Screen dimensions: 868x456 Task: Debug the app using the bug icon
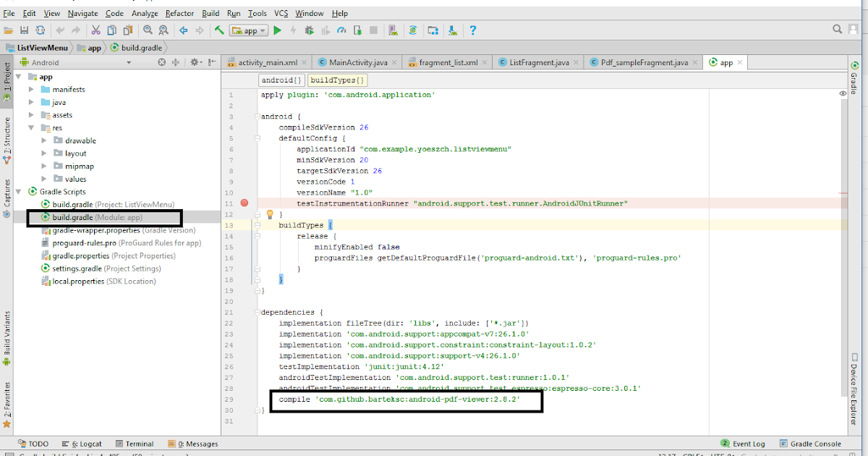pyautogui.click(x=310, y=30)
